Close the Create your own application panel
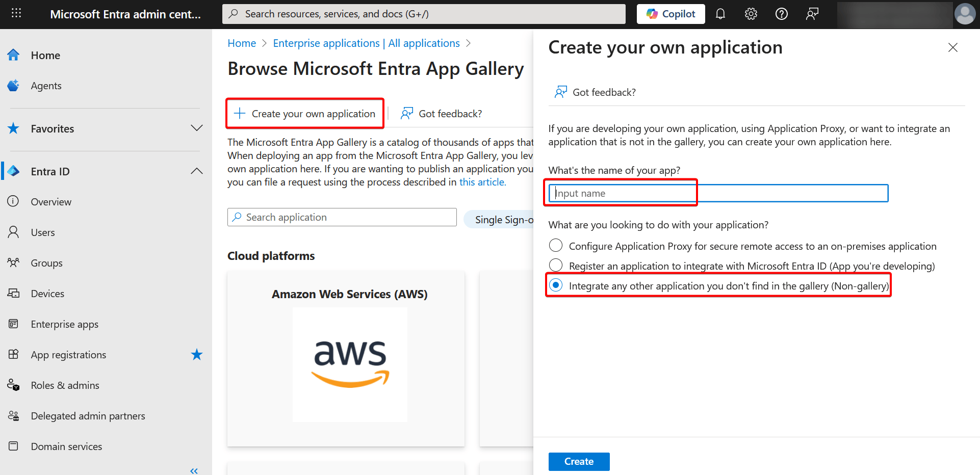 pos(952,47)
